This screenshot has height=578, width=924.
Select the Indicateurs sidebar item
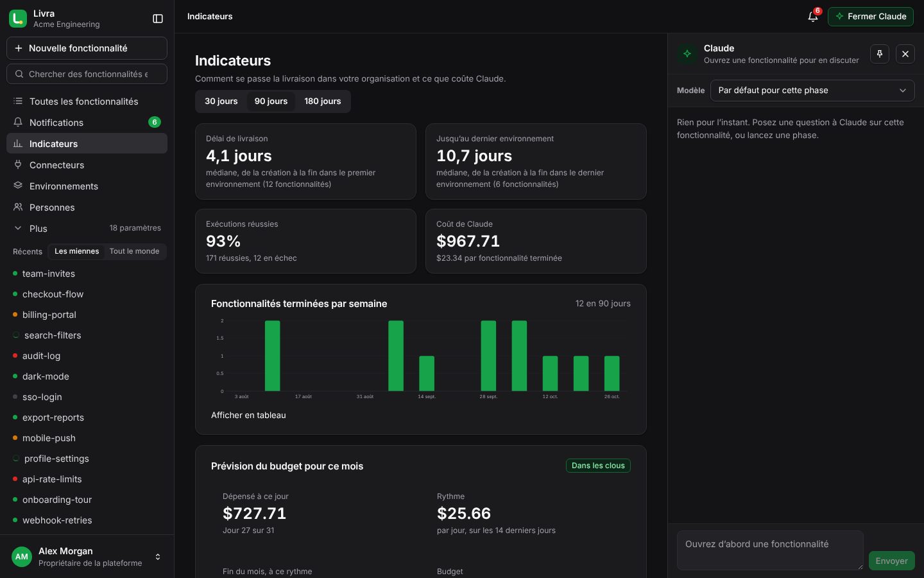(x=87, y=144)
